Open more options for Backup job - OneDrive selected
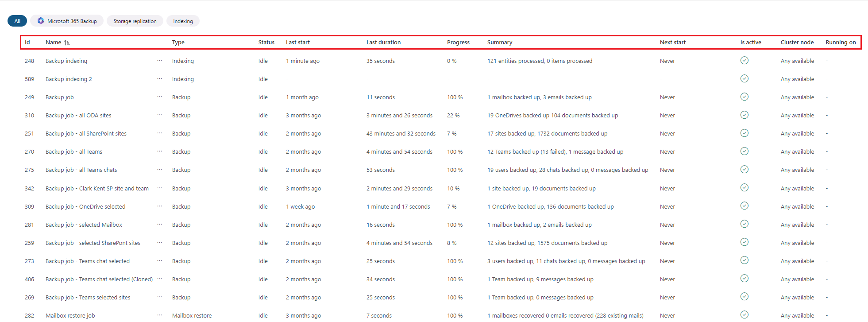Image resolution: width=868 pixels, height=322 pixels. click(159, 206)
